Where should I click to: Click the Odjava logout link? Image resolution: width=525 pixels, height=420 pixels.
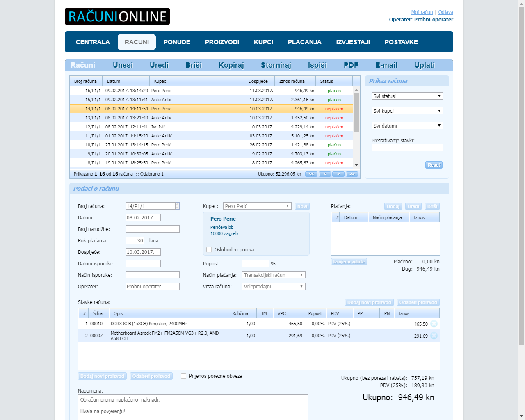pyautogui.click(x=445, y=12)
